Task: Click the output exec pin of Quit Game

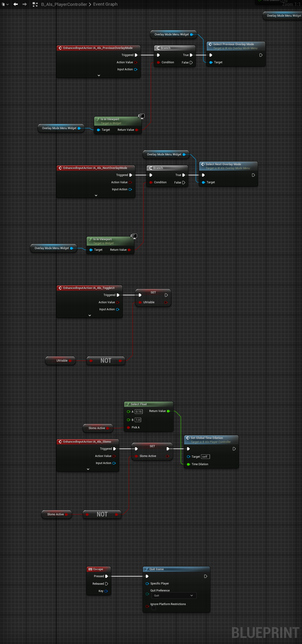Action: click(x=205, y=576)
